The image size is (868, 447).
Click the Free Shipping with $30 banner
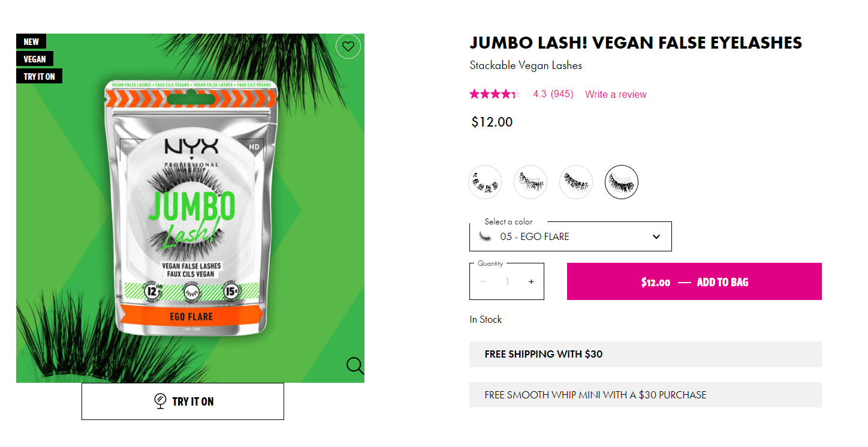[x=646, y=354]
